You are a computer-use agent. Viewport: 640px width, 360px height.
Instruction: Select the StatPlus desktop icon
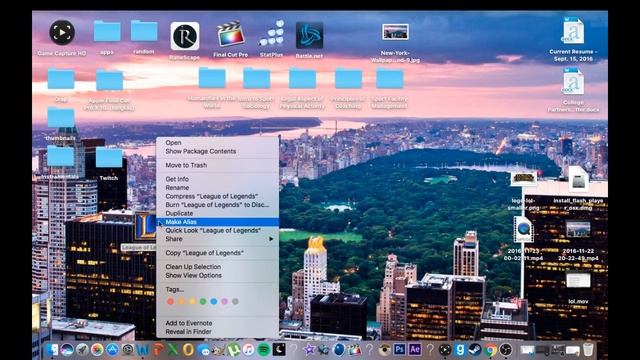click(x=271, y=33)
